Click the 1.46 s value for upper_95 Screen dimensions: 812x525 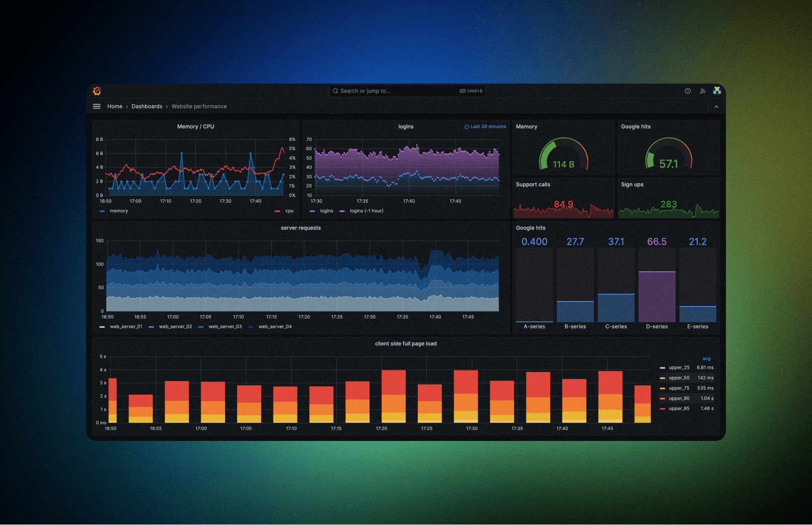pos(707,409)
